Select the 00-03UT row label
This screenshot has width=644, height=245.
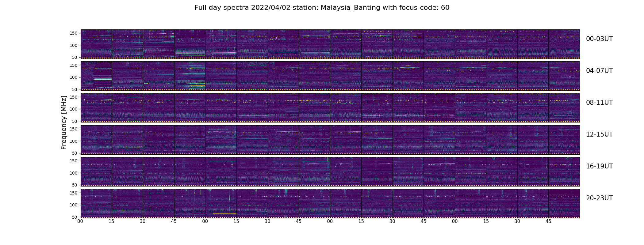pos(599,39)
